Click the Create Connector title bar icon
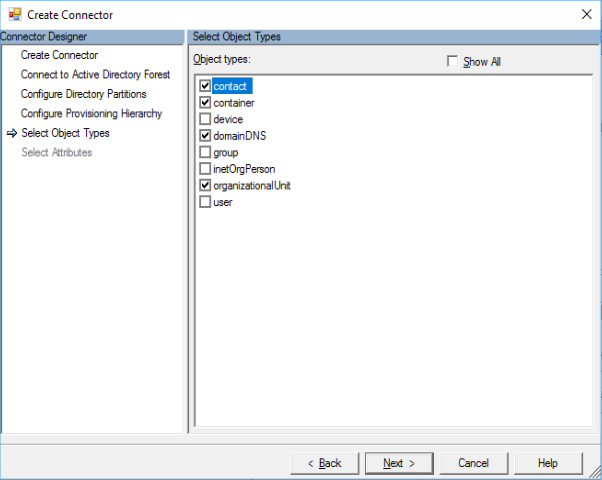 point(14,15)
